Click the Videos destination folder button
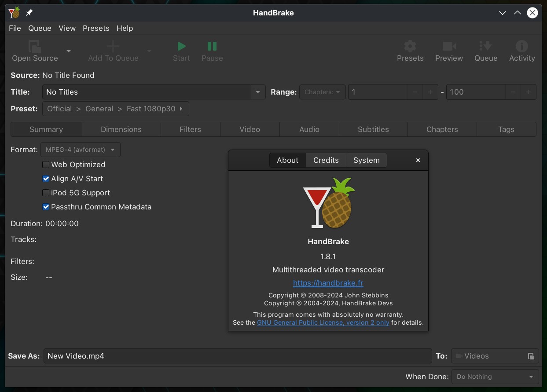Image resolution: width=547 pixels, height=392 pixels. (x=495, y=356)
